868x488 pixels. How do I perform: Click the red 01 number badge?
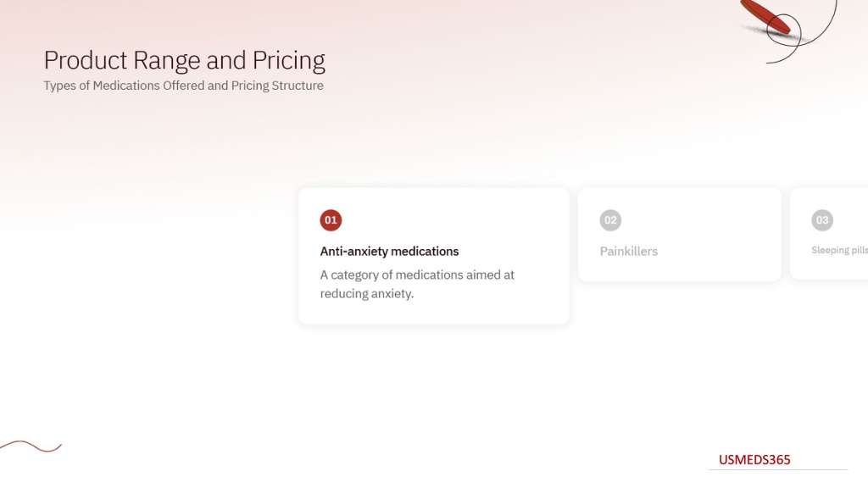click(331, 220)
